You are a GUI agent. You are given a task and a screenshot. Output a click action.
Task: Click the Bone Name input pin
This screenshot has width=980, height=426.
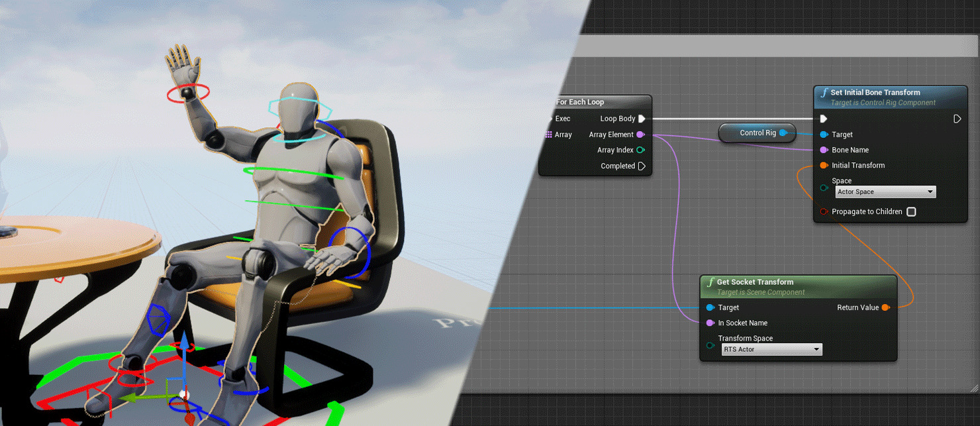(x=824, y=150)
